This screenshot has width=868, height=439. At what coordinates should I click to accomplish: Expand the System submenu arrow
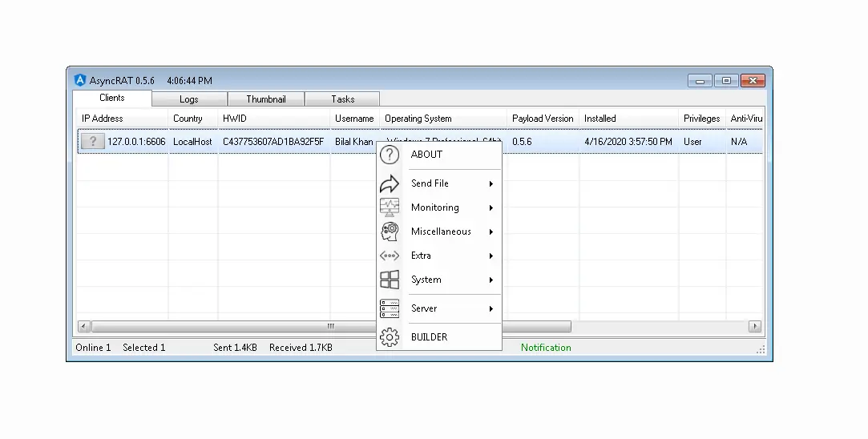[x=491, y=280]
